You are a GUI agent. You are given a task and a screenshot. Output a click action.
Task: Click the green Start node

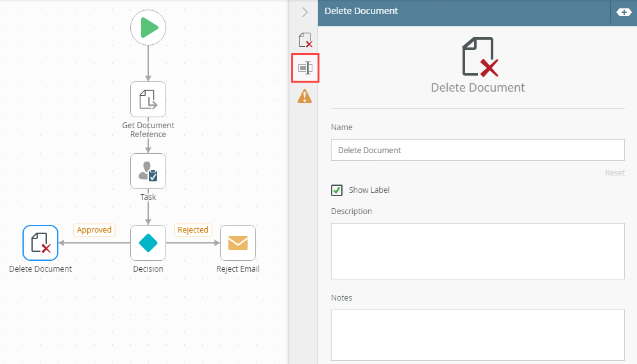(148, 28)
